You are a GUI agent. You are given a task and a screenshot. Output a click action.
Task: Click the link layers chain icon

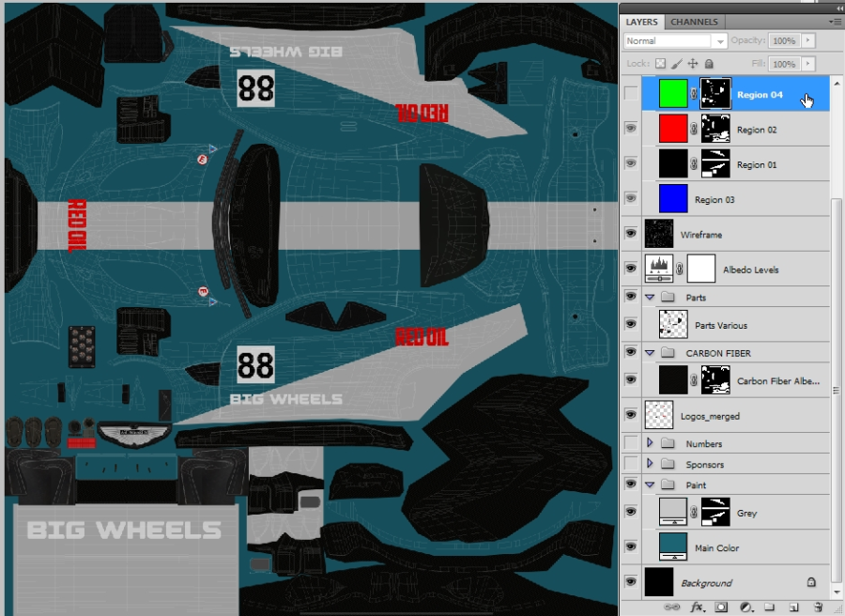pyautogui.click(x=671, y=607)
